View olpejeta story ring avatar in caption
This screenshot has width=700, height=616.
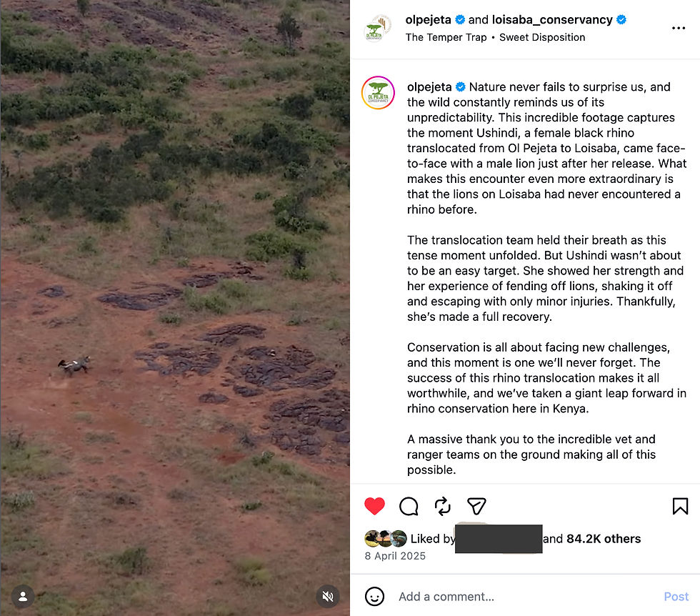(x=378, y=93)
